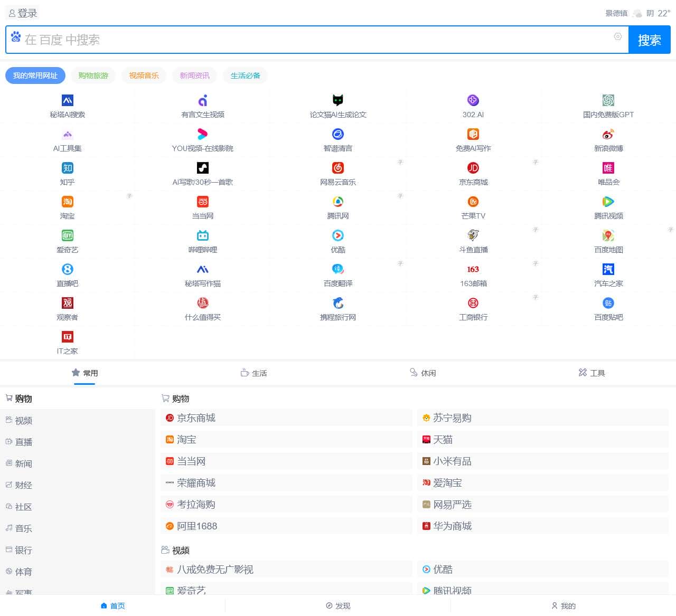Open the 302.AI purple icon

click(x=473, y=100)
